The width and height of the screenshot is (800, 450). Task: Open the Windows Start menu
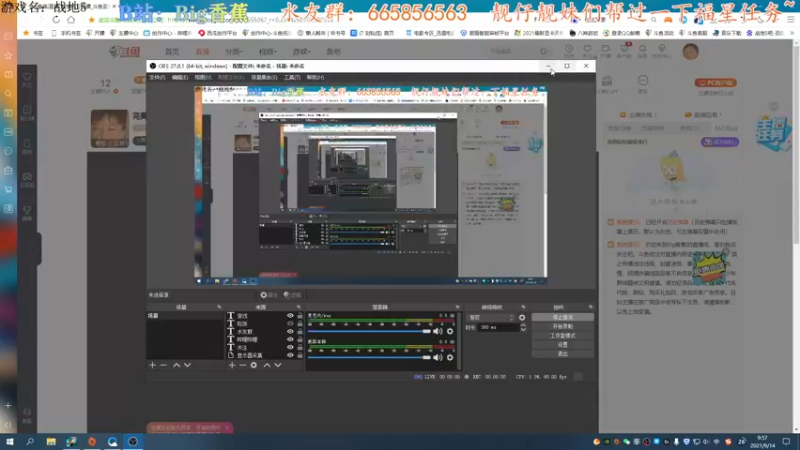[x=9, y=441]
